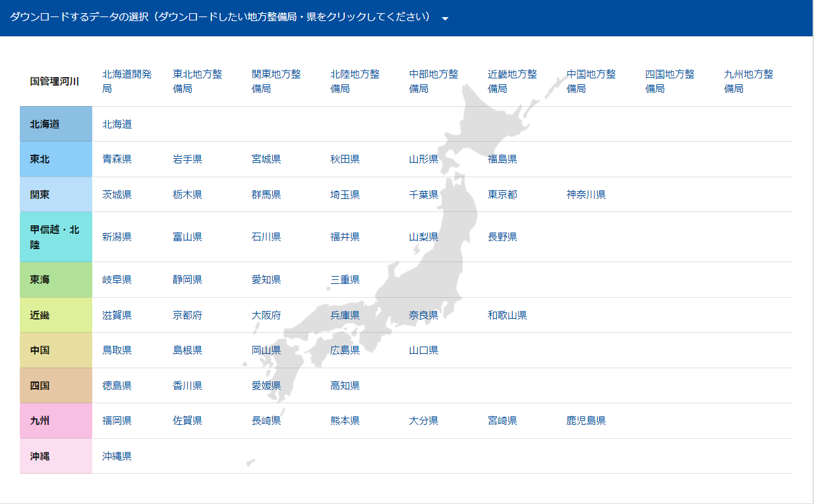Viewport: 814px width, 504px height.
Task: Open the 広島県 download link
Action: tap(345, 350)
